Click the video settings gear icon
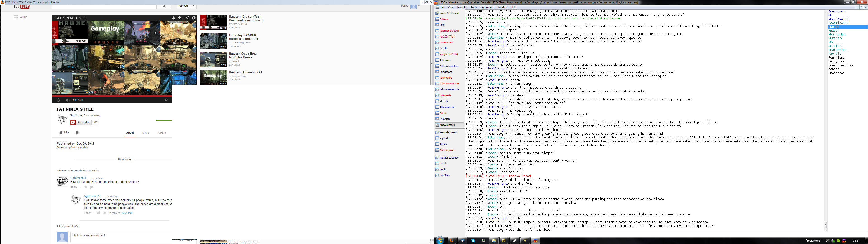The width and height of the screenshot is (868, 244). coord(166,100)
